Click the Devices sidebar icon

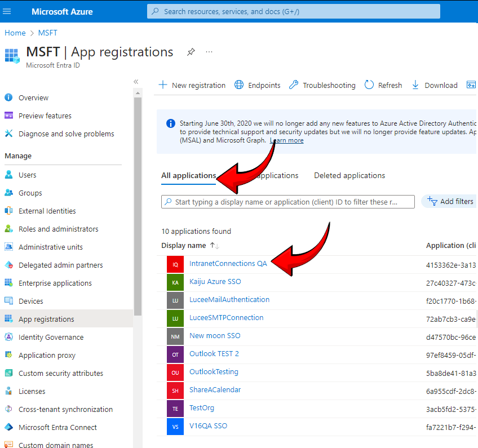[x=9, y=301]
